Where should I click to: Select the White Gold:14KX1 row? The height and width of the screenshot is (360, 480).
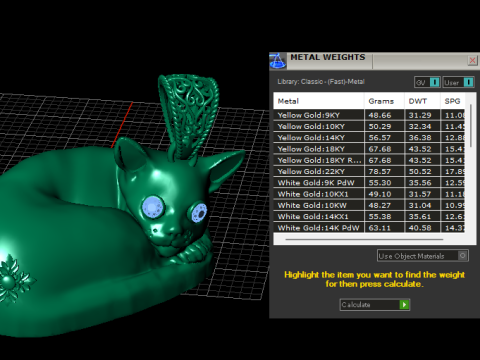click(x=369, y=217)
